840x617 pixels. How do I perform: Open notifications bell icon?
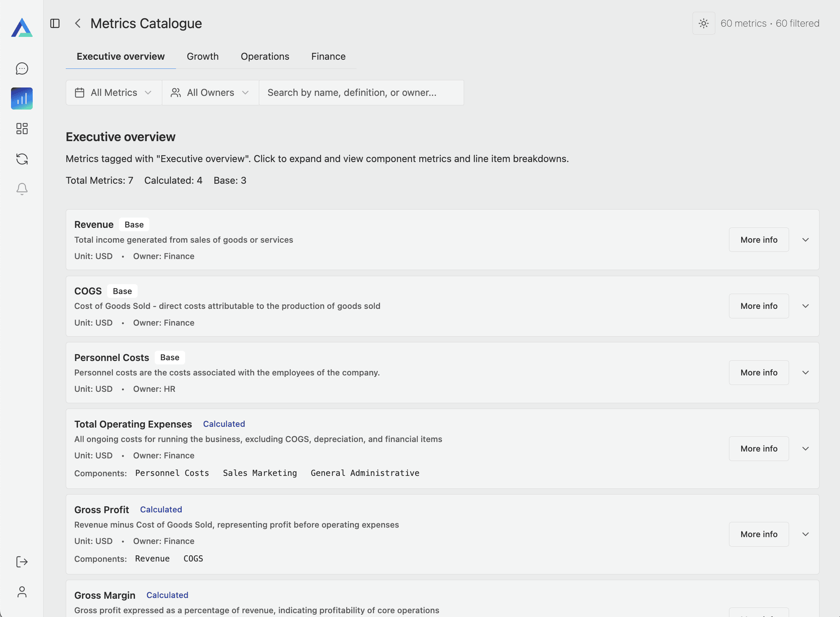22,189
